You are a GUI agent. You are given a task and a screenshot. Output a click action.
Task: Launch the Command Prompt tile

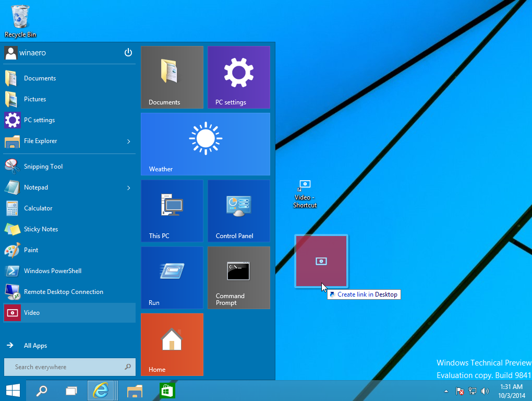coord(238,278)
